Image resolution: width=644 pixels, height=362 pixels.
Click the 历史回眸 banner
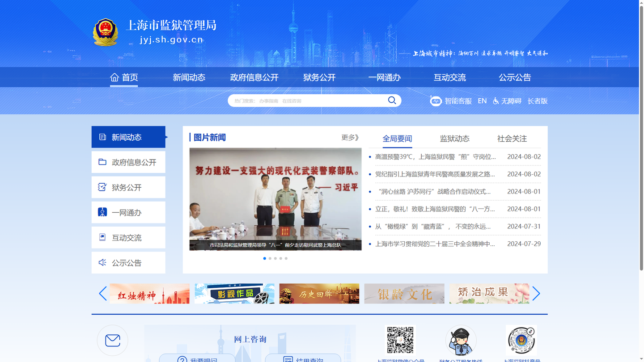click(x=319, y=294)
